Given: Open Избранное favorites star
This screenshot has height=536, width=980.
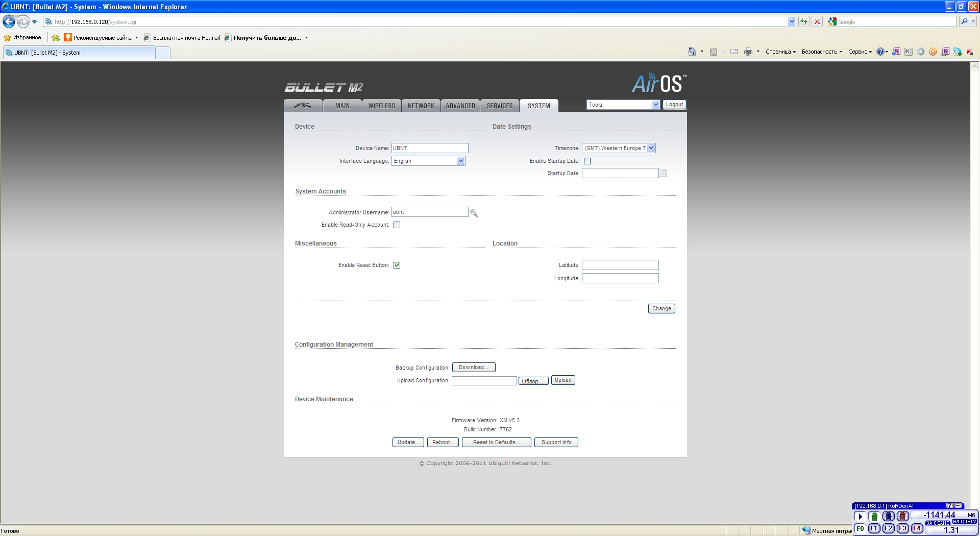Looking at the screenshot, I should [22, 37].
